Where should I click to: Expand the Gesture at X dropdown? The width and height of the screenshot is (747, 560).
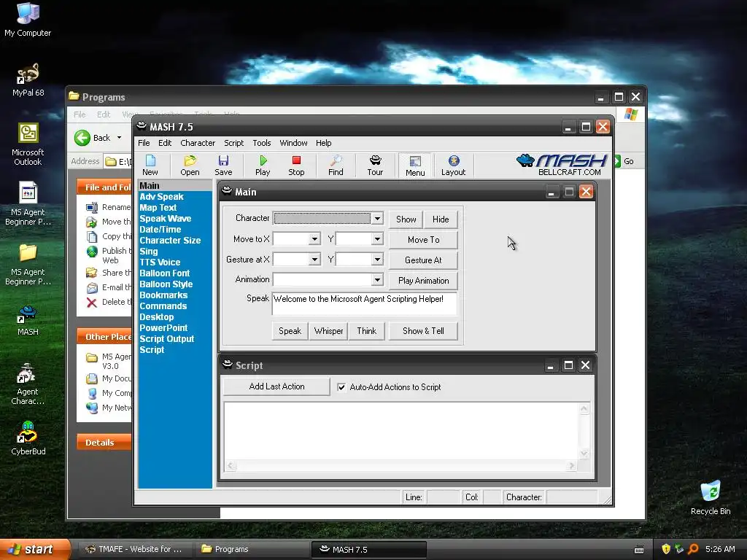(x=314, y=260)
